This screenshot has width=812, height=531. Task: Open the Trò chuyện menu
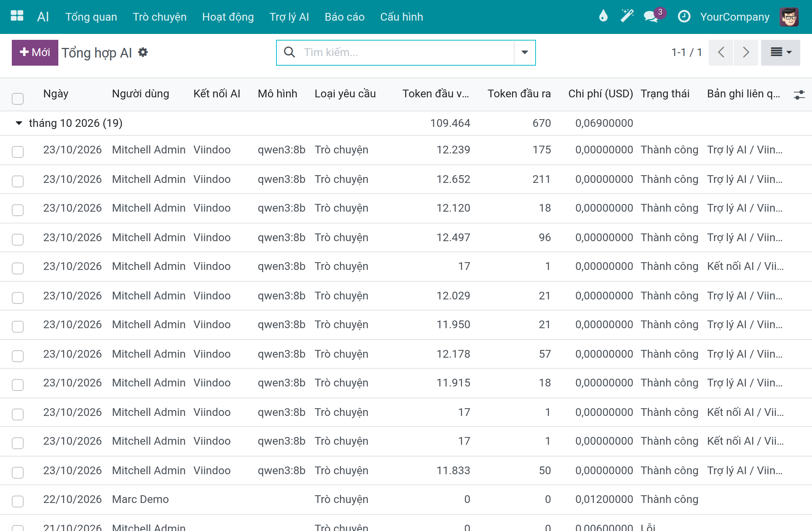[x=159, y=17]
